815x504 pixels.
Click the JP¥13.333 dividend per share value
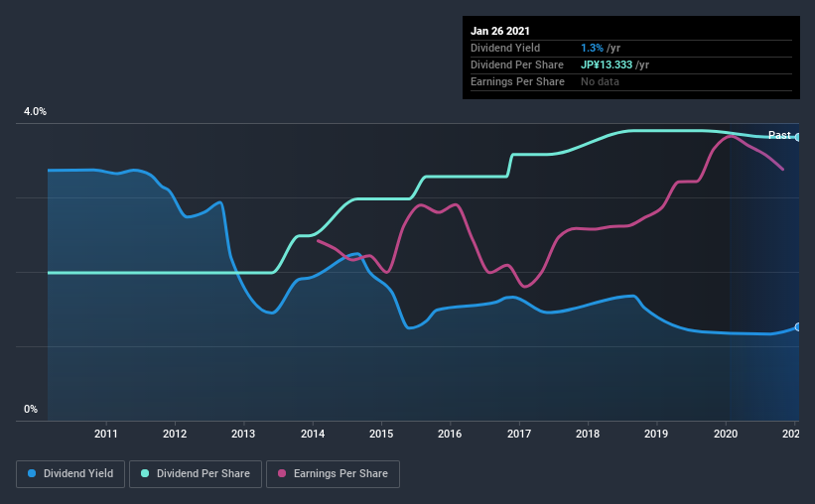point(607,64)
